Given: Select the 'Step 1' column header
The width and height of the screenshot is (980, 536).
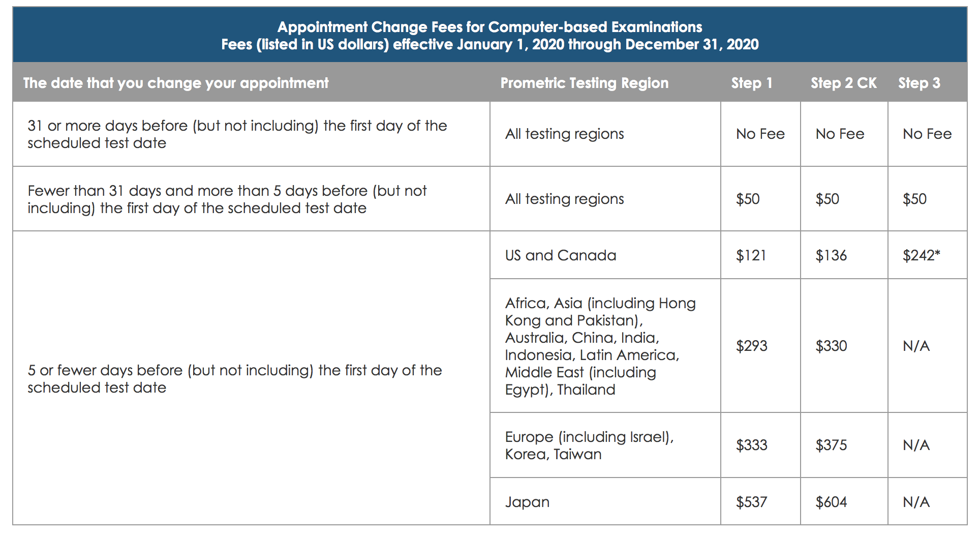Looking at the screenshot, I should [x=751, y=83].
